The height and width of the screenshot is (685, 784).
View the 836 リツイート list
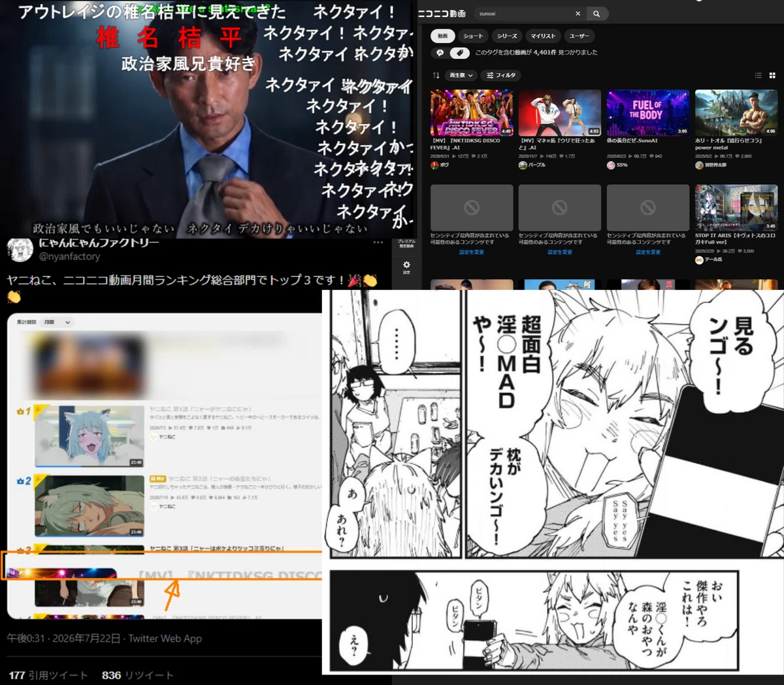pyautogui.click(x=138, y=675)
